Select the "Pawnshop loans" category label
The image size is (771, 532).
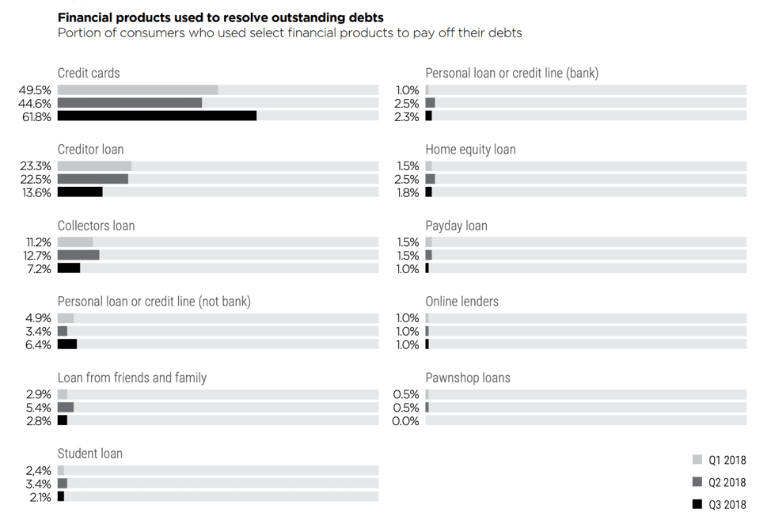(468, 378)
